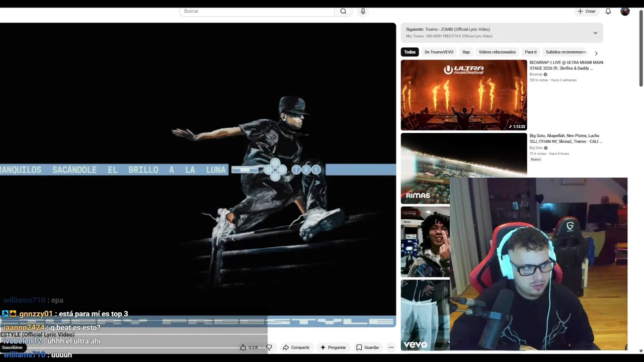
Task: Click the lyric video player area
Action: pyautogui.click(x=198, y=174)
